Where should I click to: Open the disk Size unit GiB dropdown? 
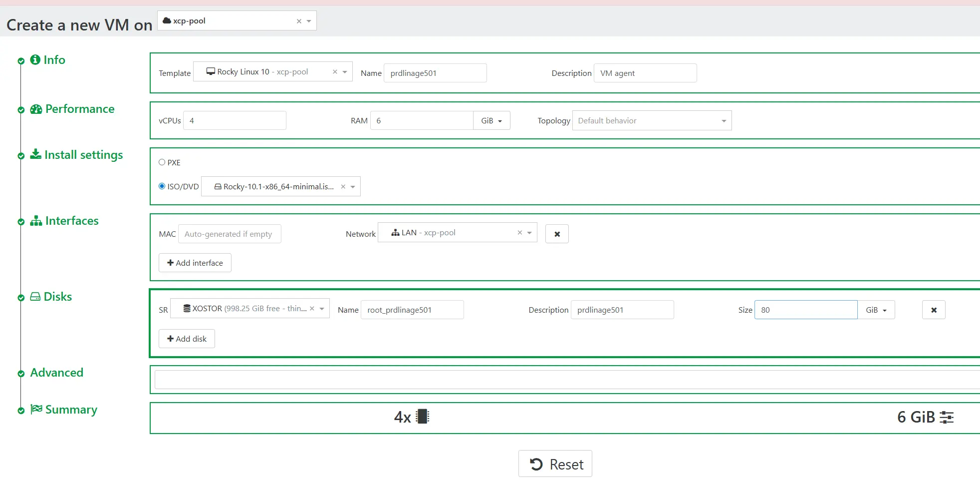pyautogui.click(x=876, y=310)
